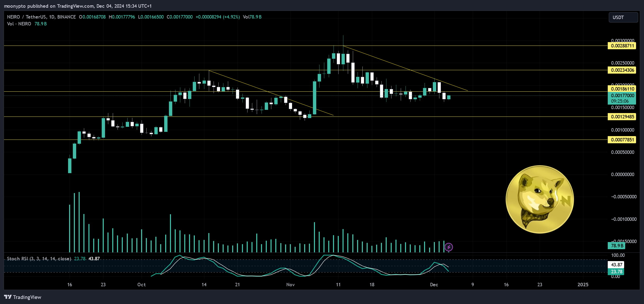Screen dimensions: 644x304
Task: Click the 0.00077851 price line label
Action: tap(622, 140)
